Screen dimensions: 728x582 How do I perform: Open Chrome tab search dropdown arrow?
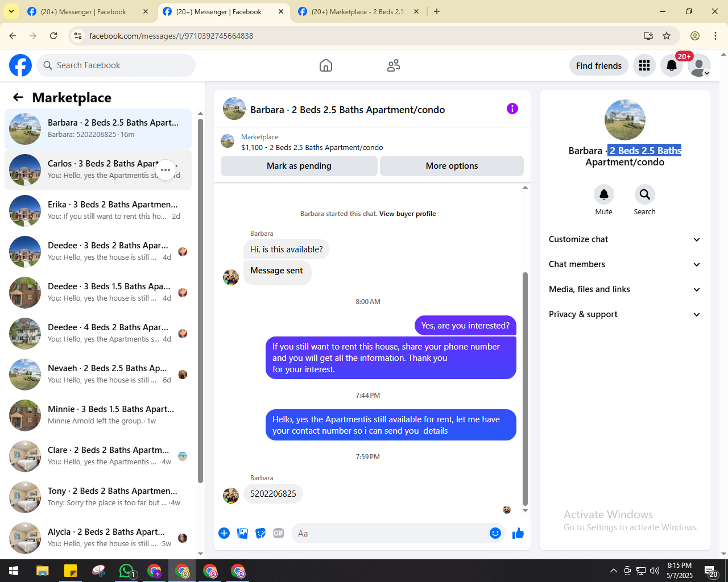pos(11,11)
